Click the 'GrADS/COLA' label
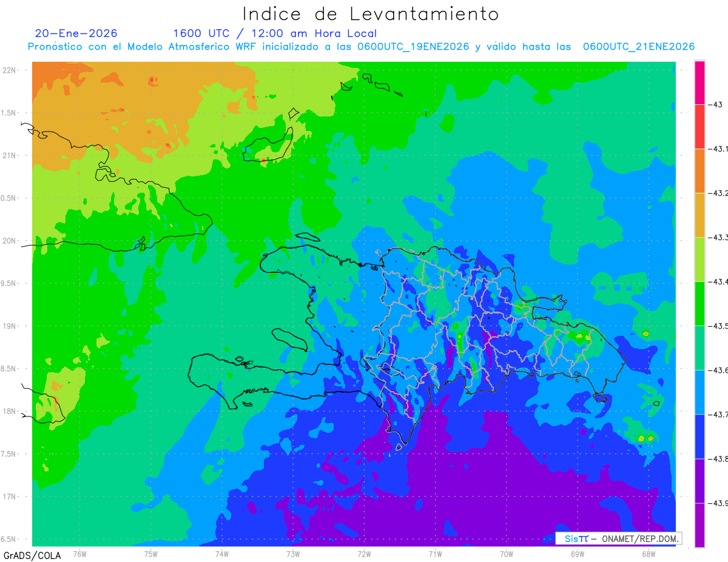 tap(32, 555)
